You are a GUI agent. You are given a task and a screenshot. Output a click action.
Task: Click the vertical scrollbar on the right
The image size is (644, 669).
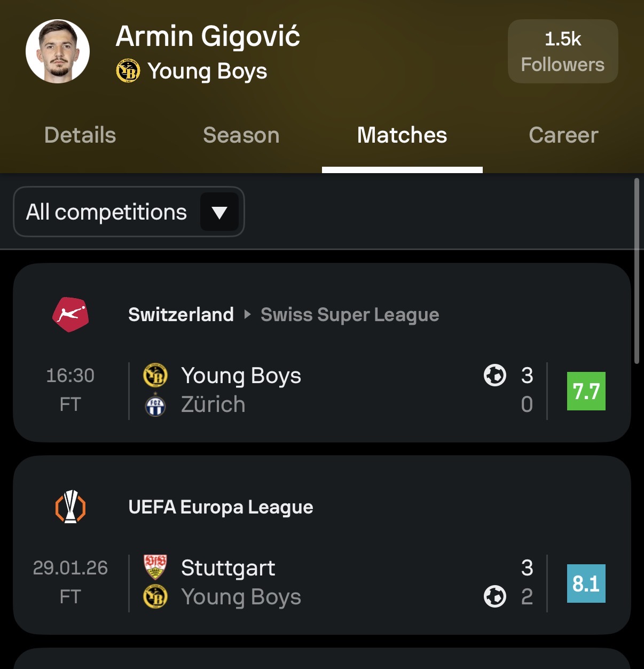[x=637, y=271]
